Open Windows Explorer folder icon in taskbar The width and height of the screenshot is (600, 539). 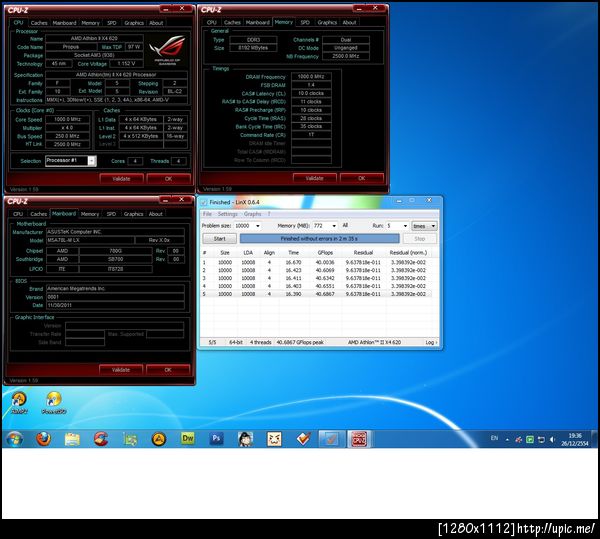tap(72, 439)
